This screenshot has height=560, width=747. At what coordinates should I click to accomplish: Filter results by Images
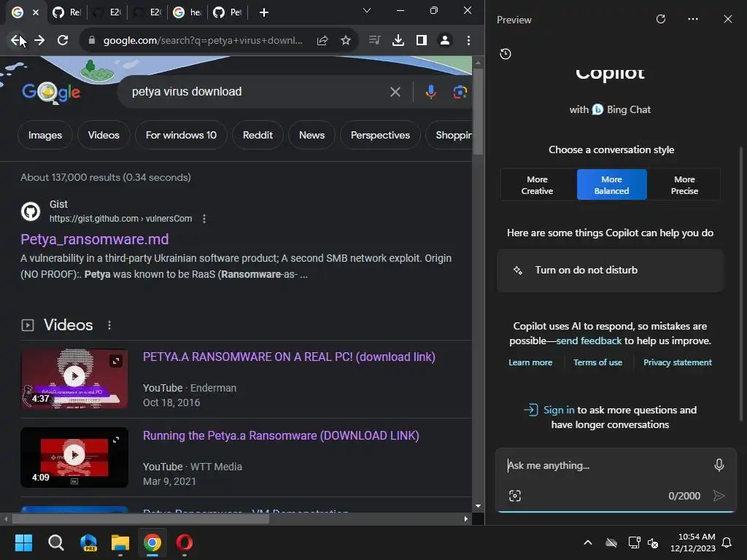44,135
